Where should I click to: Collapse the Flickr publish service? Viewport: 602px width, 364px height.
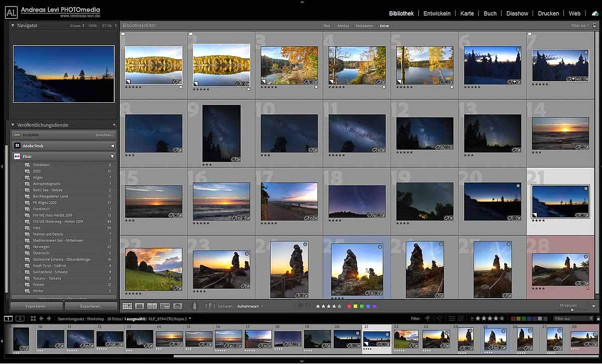pyautogui.click(x=112, y=156)
